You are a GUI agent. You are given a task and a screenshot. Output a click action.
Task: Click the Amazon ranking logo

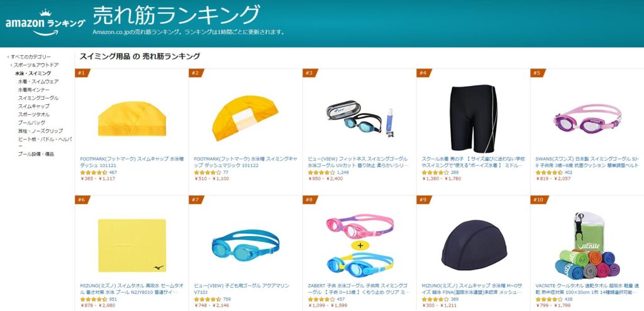click(x=45, y=23)
